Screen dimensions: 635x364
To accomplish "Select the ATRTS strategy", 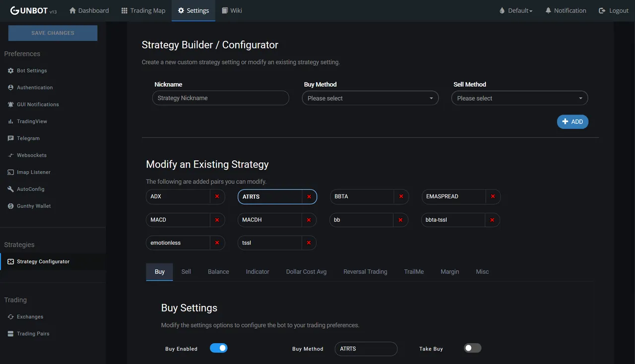I will pyautogui.click(x=270, y=196).
